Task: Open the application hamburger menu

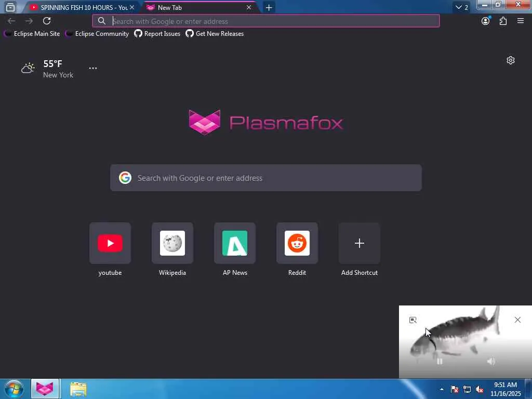Action: (x=521, y=21)
